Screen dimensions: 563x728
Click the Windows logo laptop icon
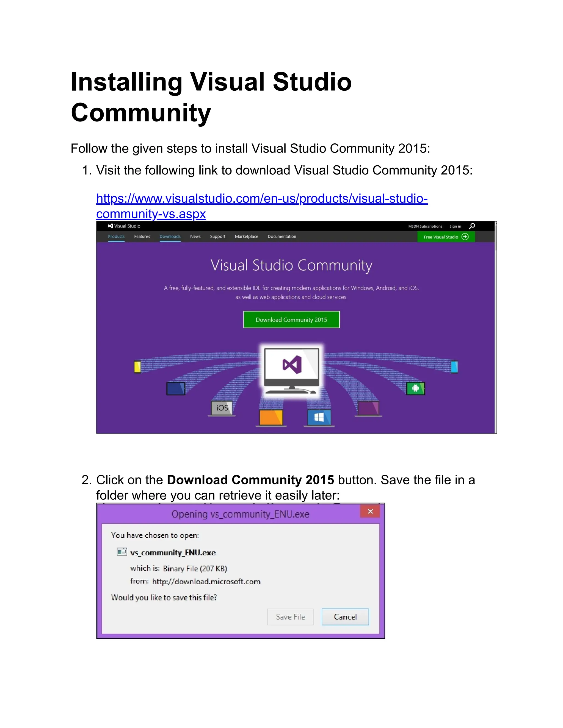(x=319, y=418)
